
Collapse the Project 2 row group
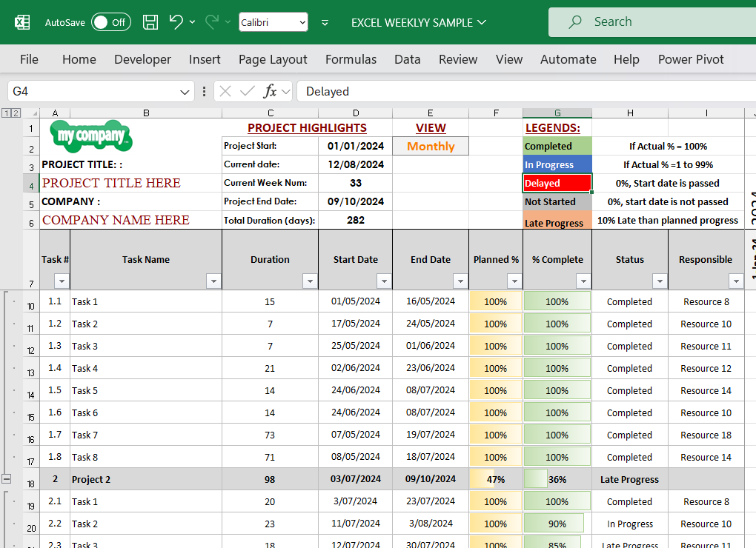(x=6, y=479)
